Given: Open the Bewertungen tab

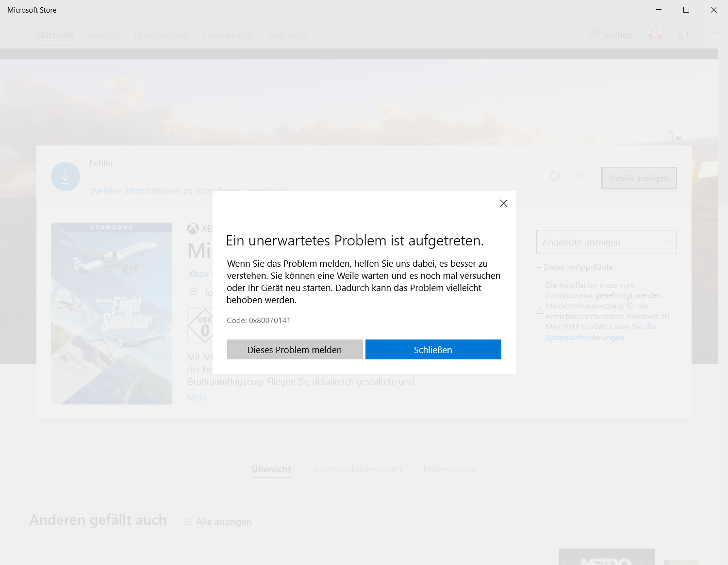Looking at the screenshot, I should click(x=449, y=469).
